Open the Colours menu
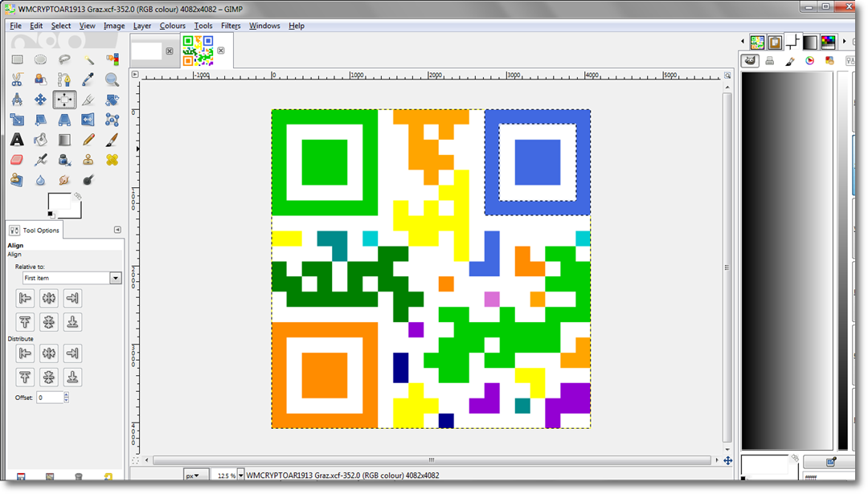Screen dimensions: 868x494 tap(172, 26)
